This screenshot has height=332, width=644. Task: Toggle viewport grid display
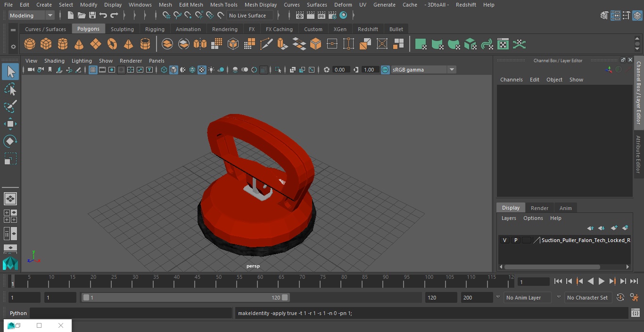[93, 70]
